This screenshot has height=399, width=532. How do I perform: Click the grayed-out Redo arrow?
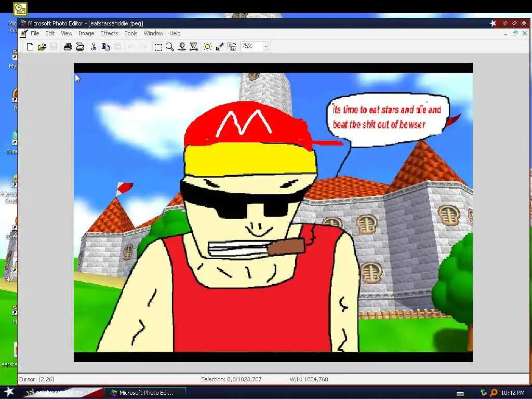144,47
